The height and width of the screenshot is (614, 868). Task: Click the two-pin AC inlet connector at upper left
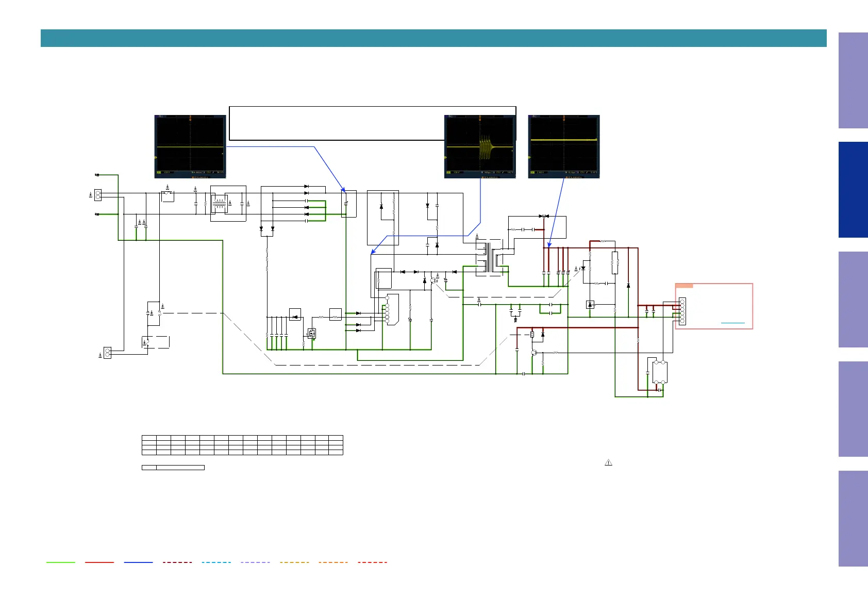coord(98,195)
